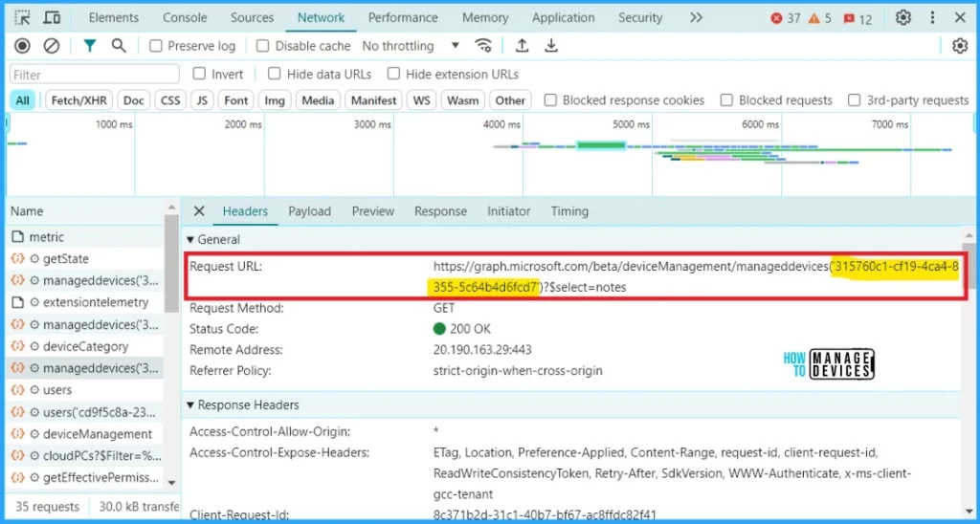Open the network search magnifier
Image resolution: width=980 pixels, height=524 pixels.
[x=119, y=46]
